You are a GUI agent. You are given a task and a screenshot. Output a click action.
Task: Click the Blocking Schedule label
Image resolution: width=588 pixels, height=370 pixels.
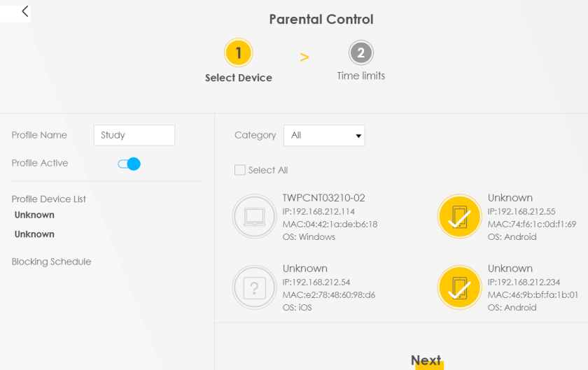click(x=51, y=262)
